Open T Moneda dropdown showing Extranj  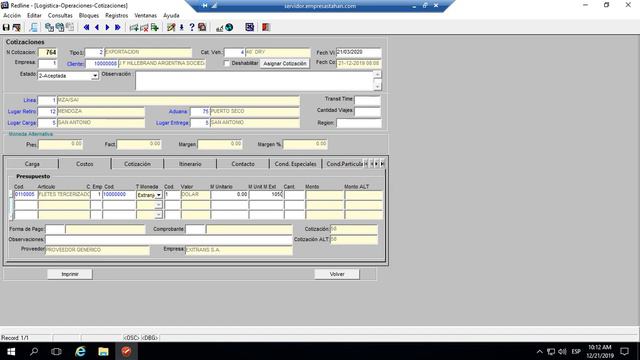click(x=159, y=195)
